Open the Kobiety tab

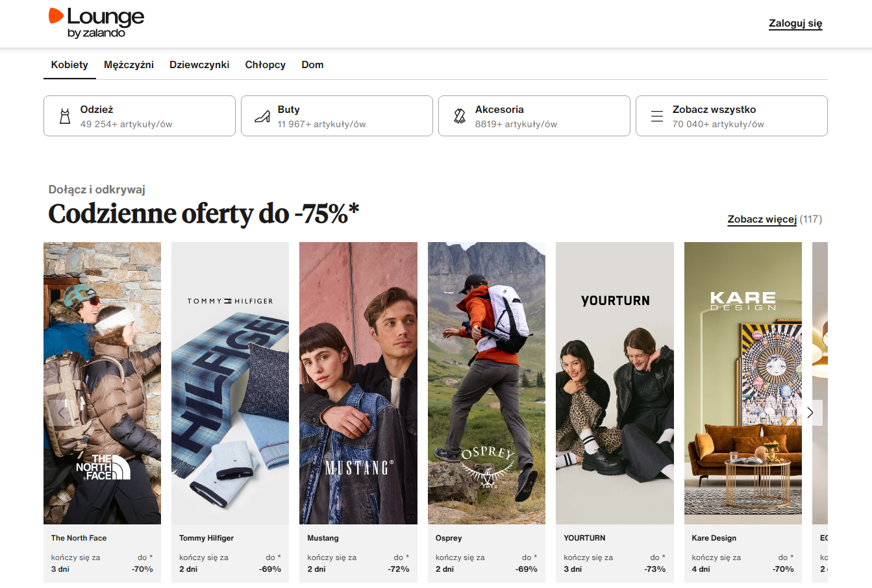click(x=69, y=65)
